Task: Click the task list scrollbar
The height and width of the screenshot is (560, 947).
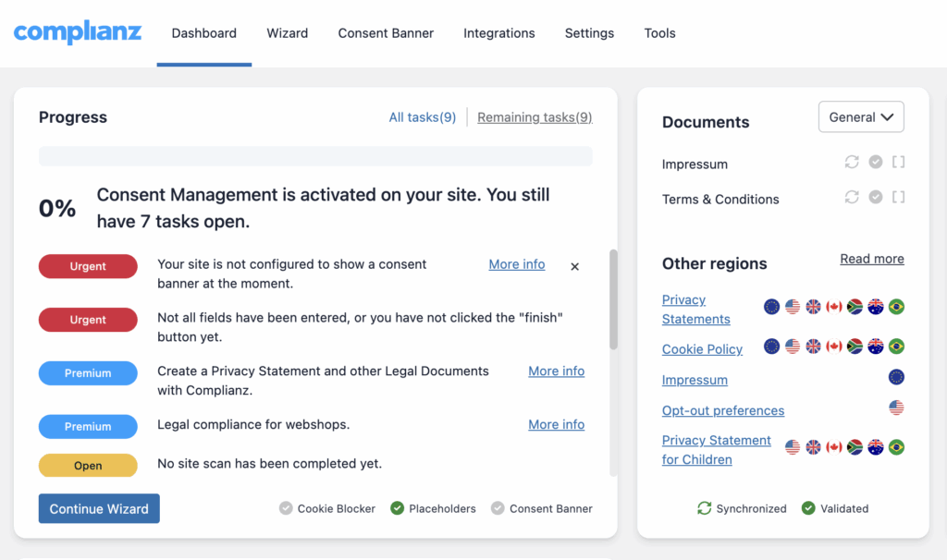Action: 614,299
